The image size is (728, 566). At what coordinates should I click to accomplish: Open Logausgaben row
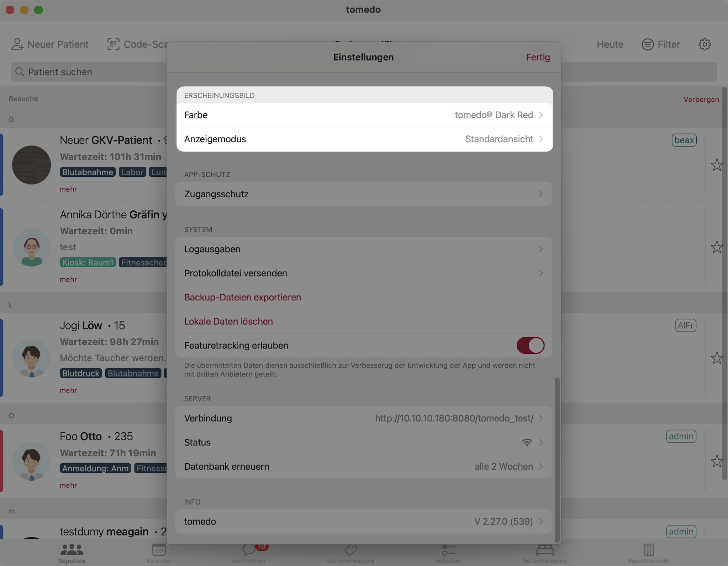click(364, 249)
